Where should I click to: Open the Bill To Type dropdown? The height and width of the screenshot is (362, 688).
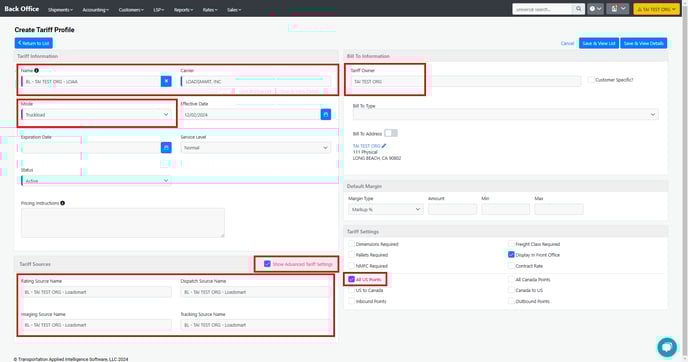coord(505,115)
